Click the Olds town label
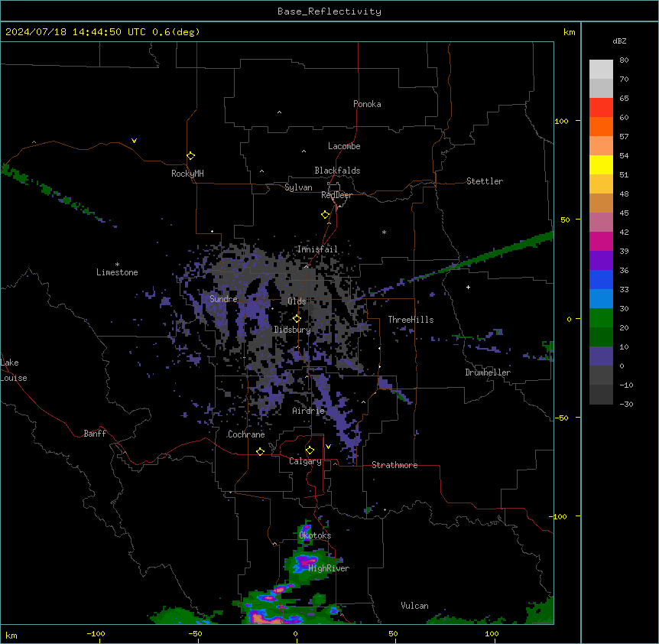The height and width of the screenshot is (644, 659). point(297,301)
